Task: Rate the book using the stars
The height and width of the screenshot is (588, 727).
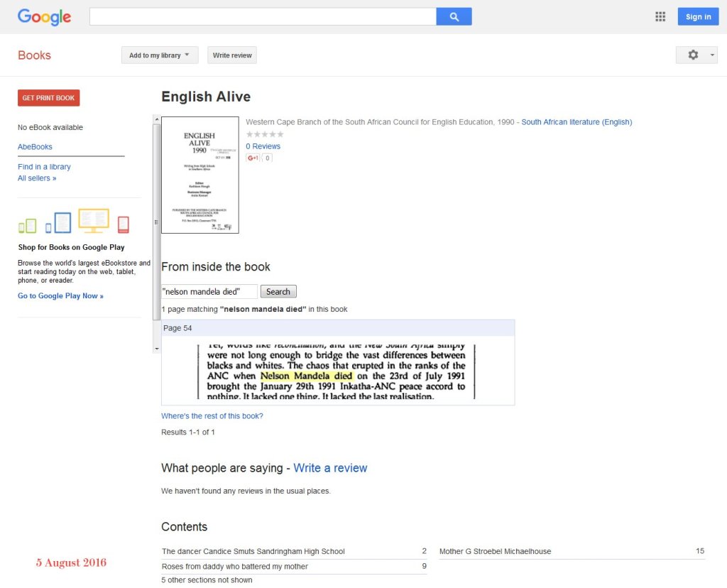Action: (x=265, y=134)
